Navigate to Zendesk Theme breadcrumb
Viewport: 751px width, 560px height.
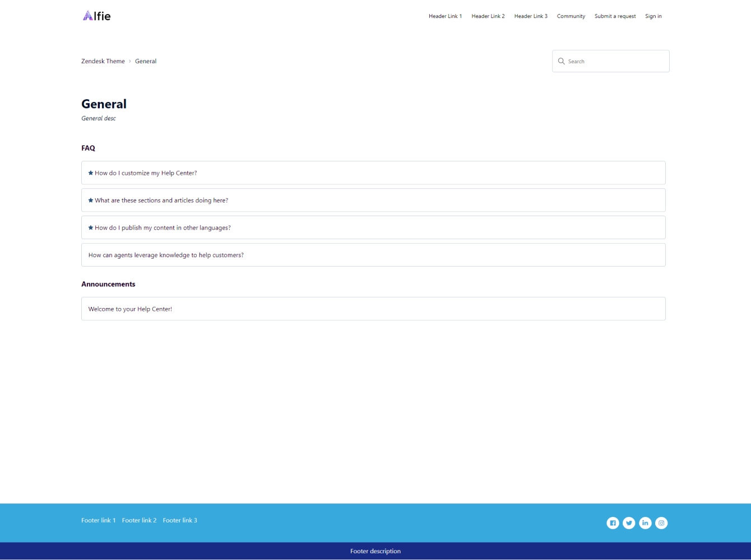point(103,61)
